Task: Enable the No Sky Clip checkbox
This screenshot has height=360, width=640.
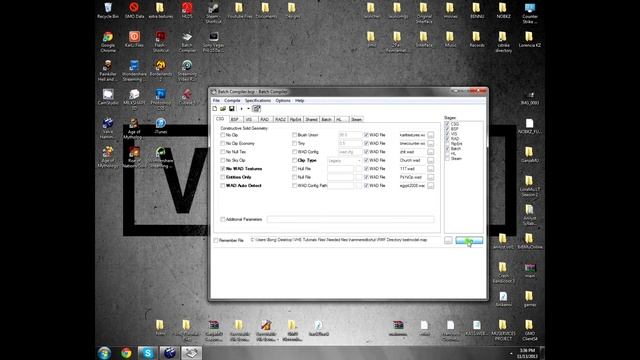Action: point(223,160)
